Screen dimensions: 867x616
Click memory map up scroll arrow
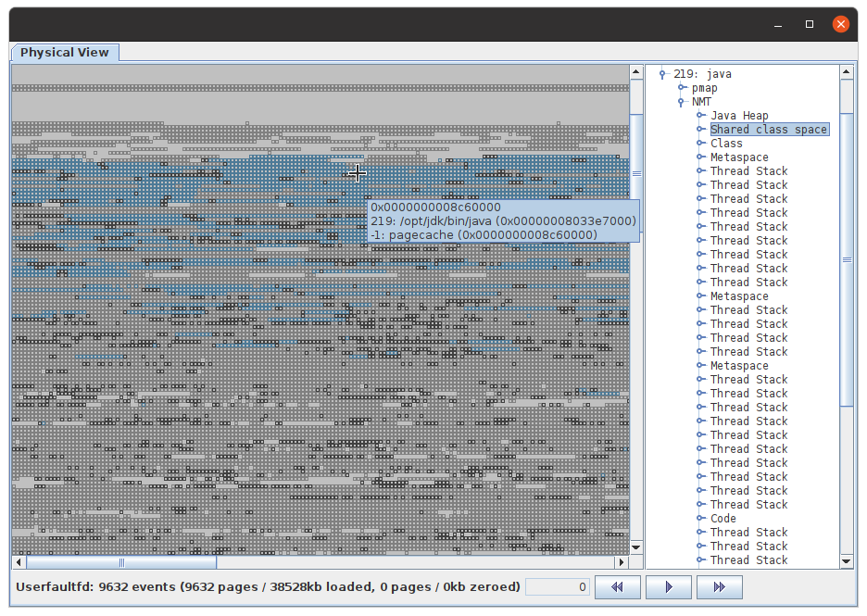(635, 72)
